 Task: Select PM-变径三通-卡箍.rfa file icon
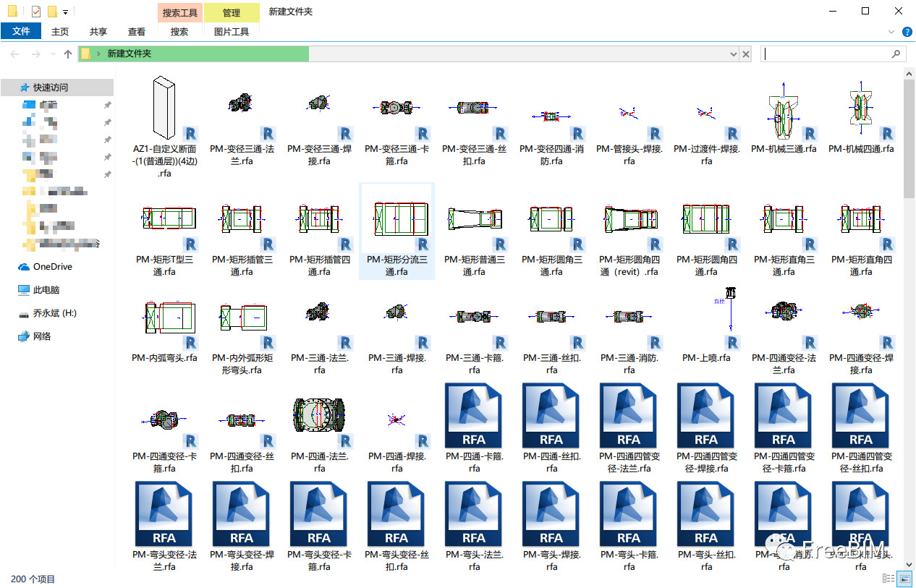[x=396, y=108]
